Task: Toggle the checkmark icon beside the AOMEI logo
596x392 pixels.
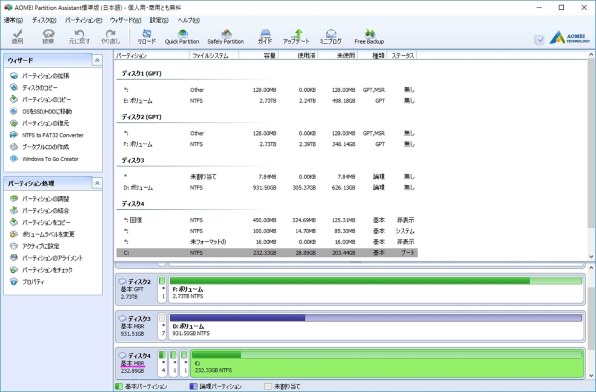Action: point(539,39)
